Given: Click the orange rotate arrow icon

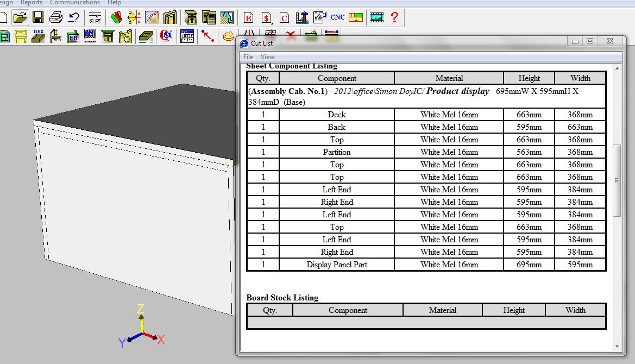Looking at the screenshot, I should (229, 36).
